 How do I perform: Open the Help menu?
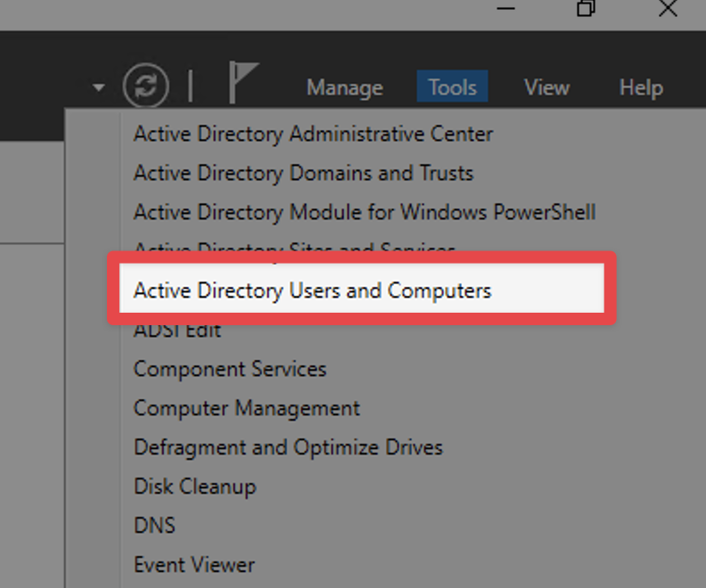pos(641,87)
